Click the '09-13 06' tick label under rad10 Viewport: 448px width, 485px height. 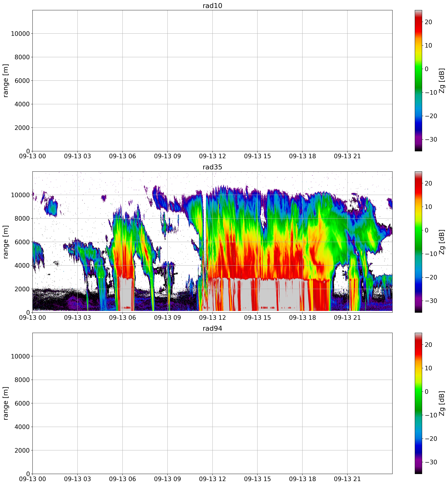[122, 156]
